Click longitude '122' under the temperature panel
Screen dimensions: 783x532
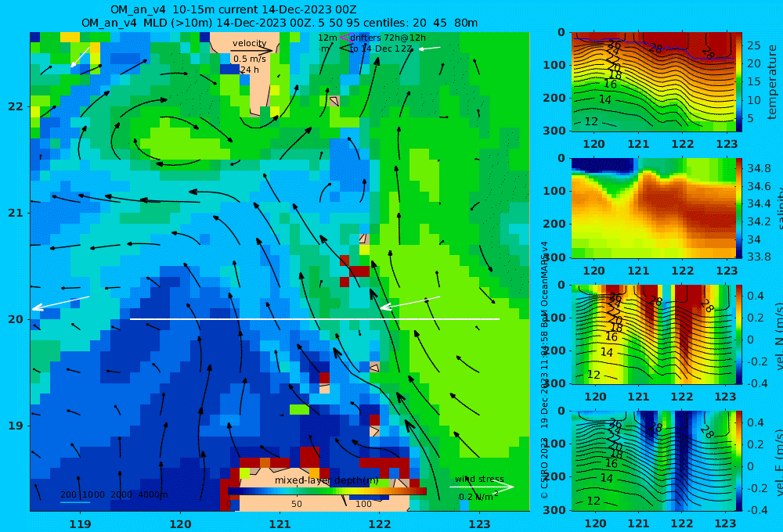point(683,144)
